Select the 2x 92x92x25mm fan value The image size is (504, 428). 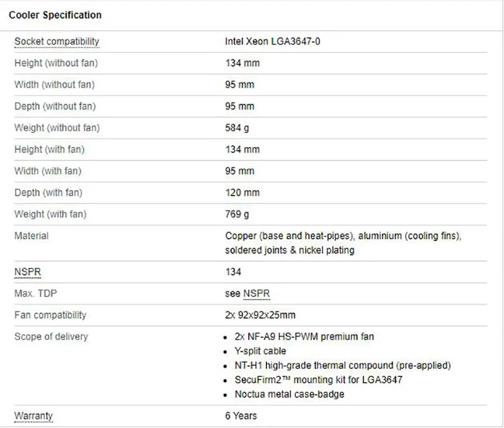click(260, 315)
